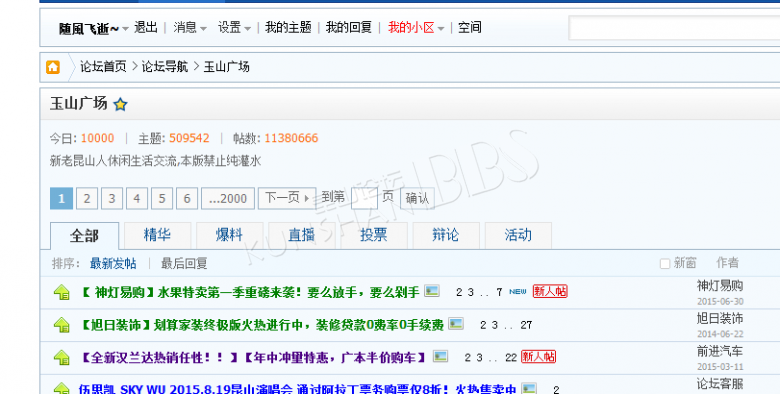Go to 论坛导航 in breadcrumb
The height and width of the screenshot is (394, 780).
coord(165,67)
